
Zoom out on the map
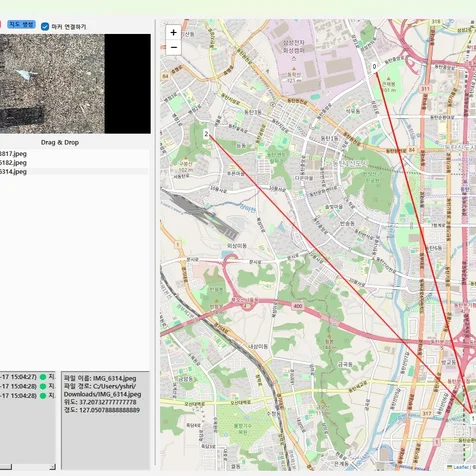coord(173,47)
